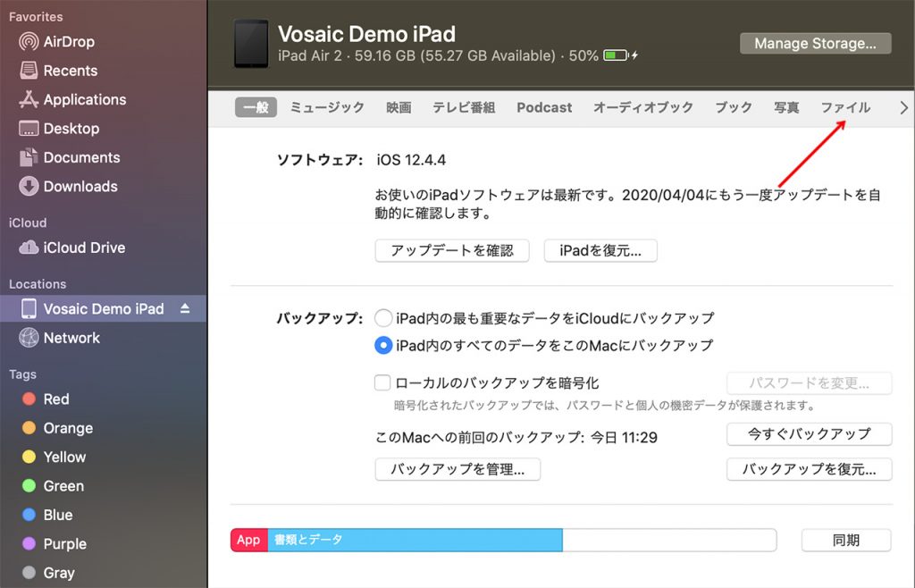The height and width of the screenshot is (588, 915).
Task: Click the Applications sidebar icon
Action: point(29,100)
